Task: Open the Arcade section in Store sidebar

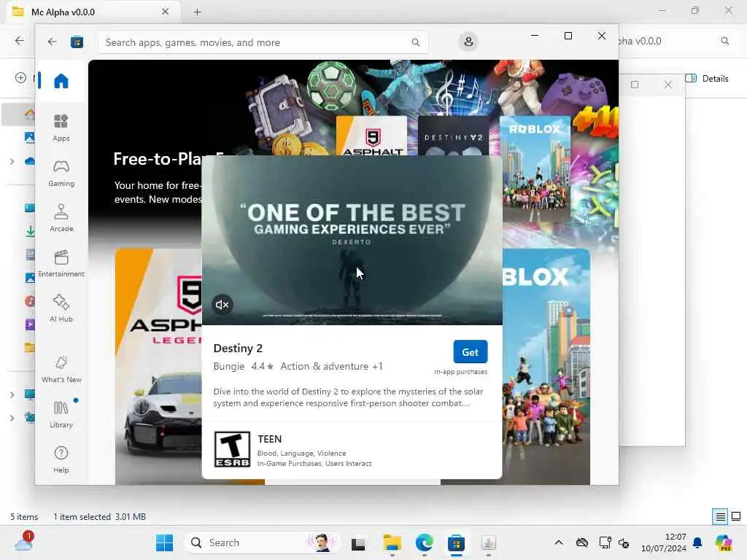Action: click(61, 219)
